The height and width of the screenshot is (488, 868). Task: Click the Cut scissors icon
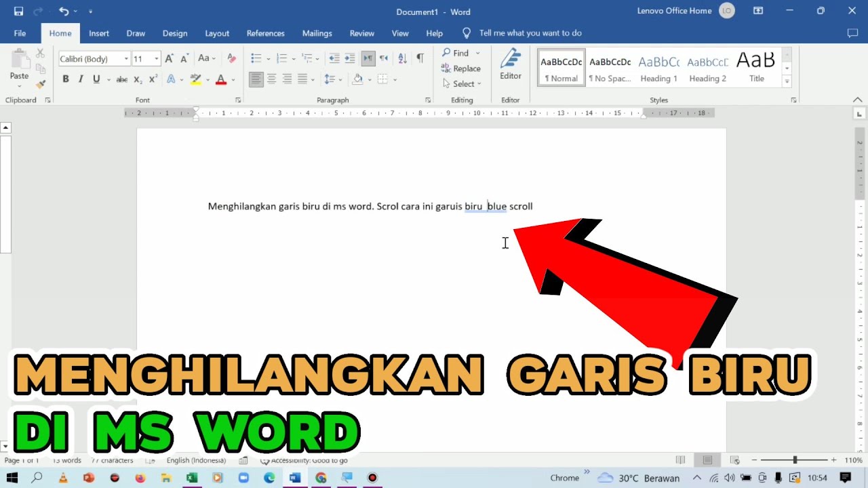[40, 54]
